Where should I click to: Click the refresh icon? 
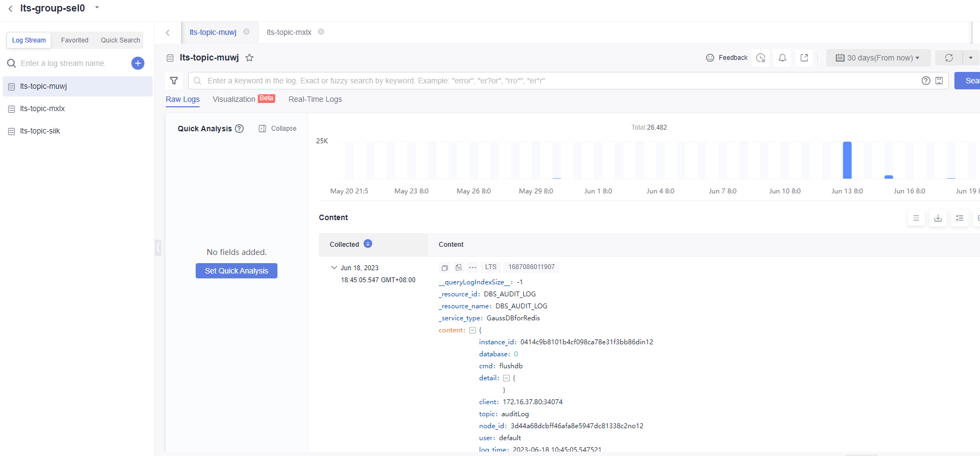(x=949, y=58)
